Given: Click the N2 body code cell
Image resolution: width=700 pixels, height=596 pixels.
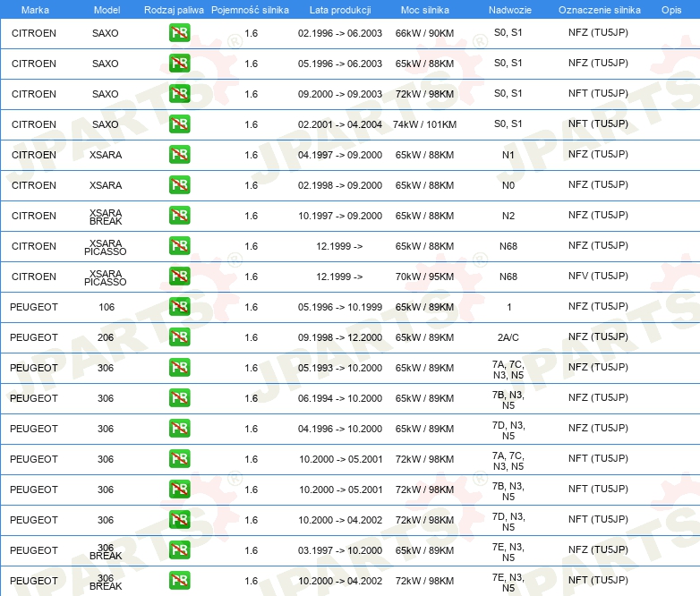Looking at the screenshot, I should pos(508,216).
